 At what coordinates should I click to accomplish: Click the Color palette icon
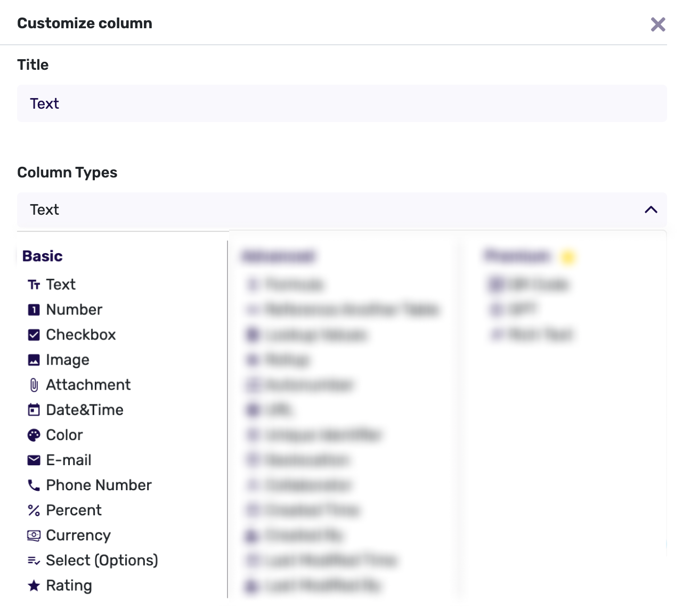click(x=34, y=435)
